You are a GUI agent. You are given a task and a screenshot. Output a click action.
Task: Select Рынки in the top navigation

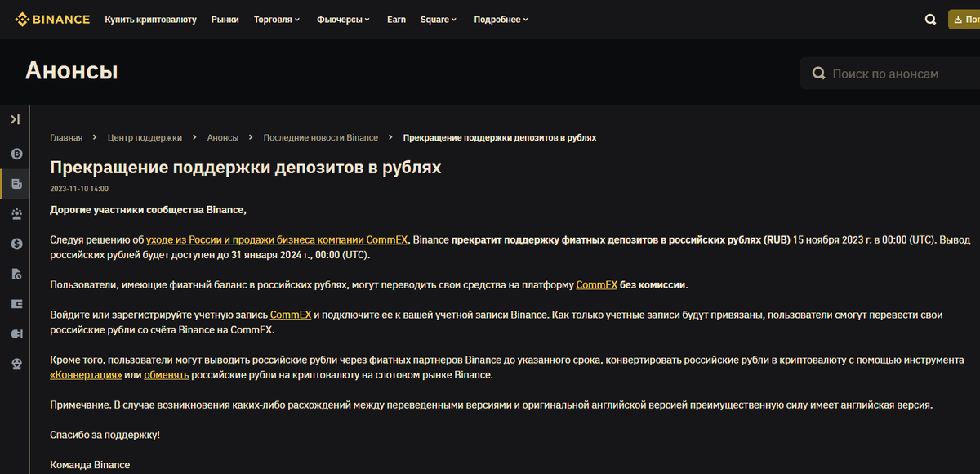pos(225,19)
